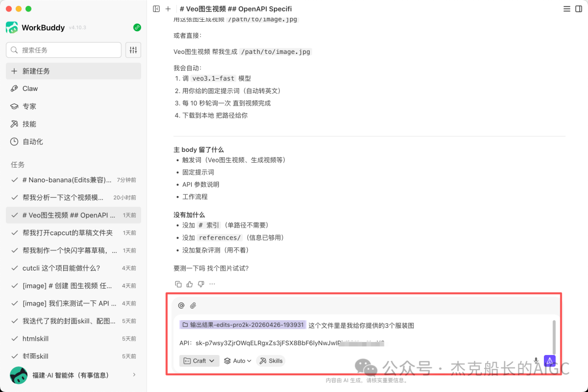Screen dimensions: 588x392
Task: Click the input box scrollbar
Action: pyautogui.click(x=554, y=338)
